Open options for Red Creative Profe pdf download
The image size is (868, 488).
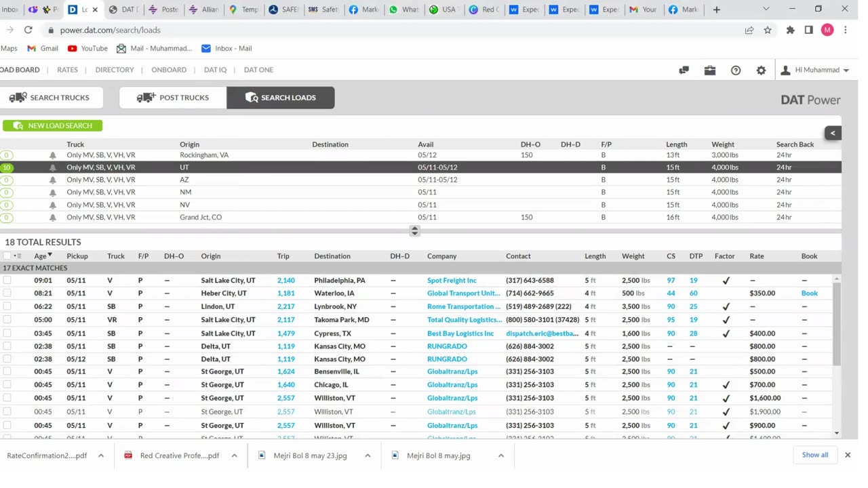pos(234,455)
